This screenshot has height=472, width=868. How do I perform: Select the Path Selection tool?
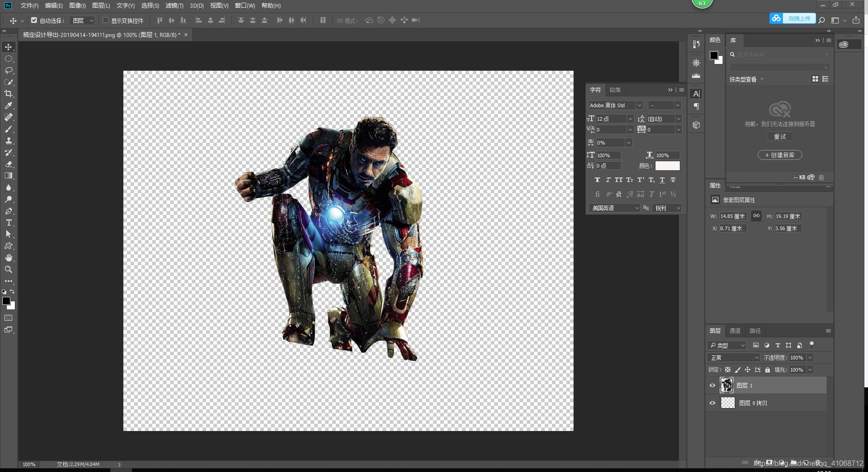(9, 234)
